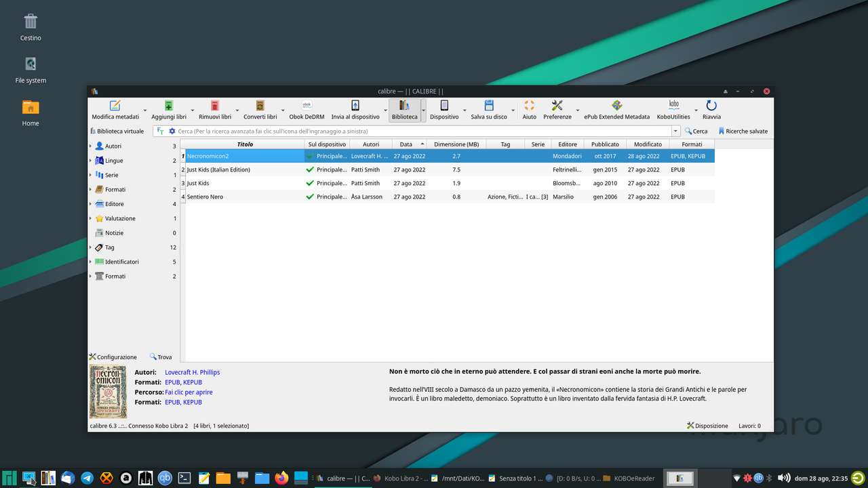Sort by Data column header

[410, 144]
